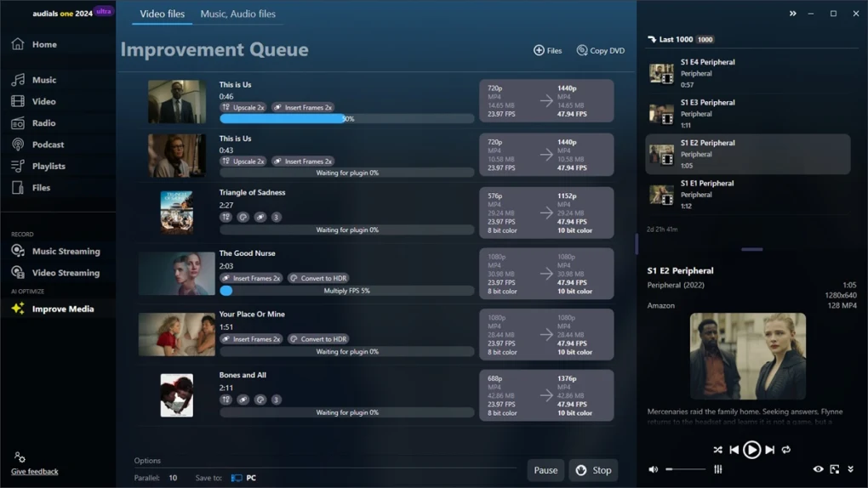Adjust the player volume slider
The height and width of the screenshot is (488, 868).
tap(685, 469)
